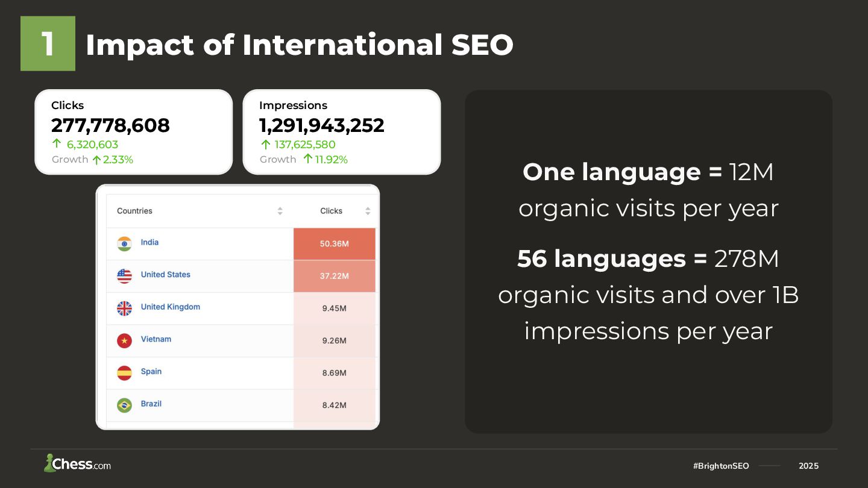Click the Spain flag icon

pos(124,373)
